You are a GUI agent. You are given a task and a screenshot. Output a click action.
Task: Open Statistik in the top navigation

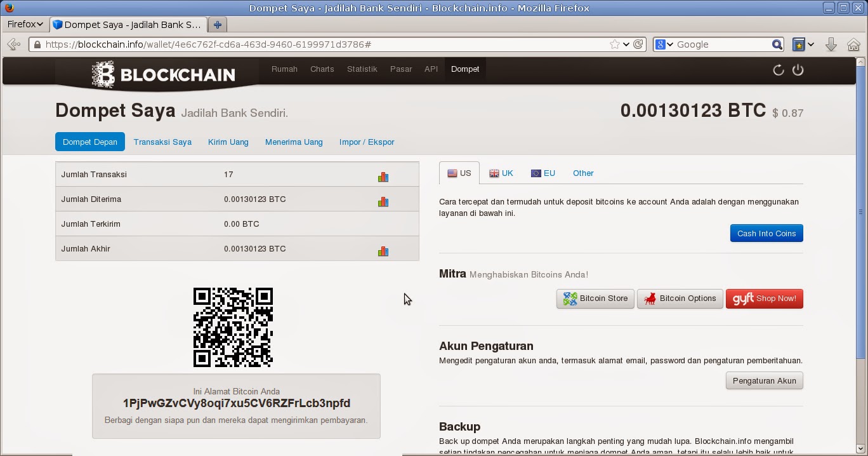click(362, 69)
